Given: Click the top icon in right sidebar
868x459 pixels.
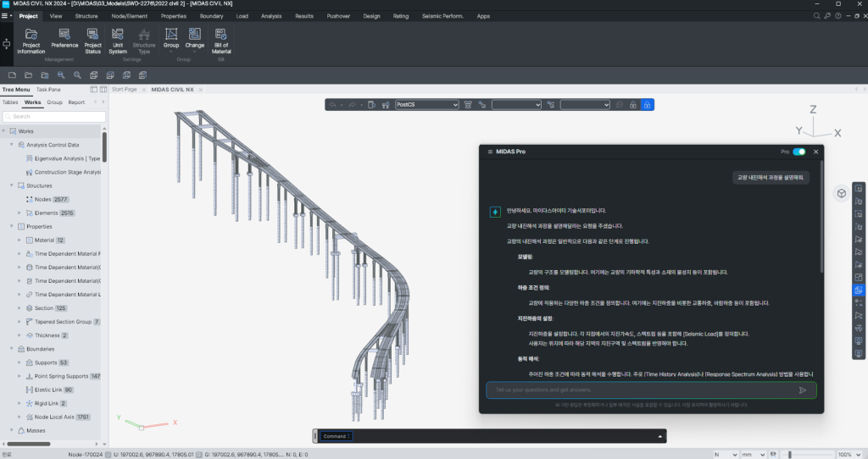Looking at the screenshot, I should tap(859, 189).
